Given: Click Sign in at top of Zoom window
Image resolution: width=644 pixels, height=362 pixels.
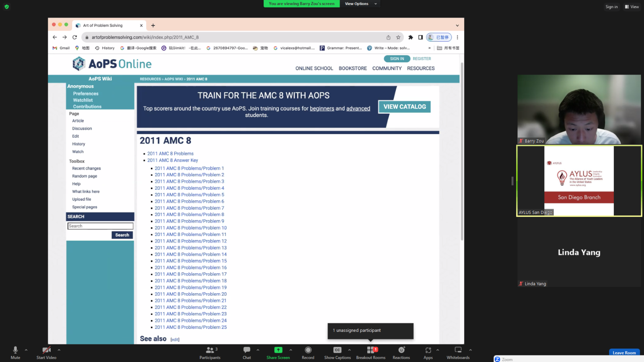Looking at the screenshot, I should point(611,7).
